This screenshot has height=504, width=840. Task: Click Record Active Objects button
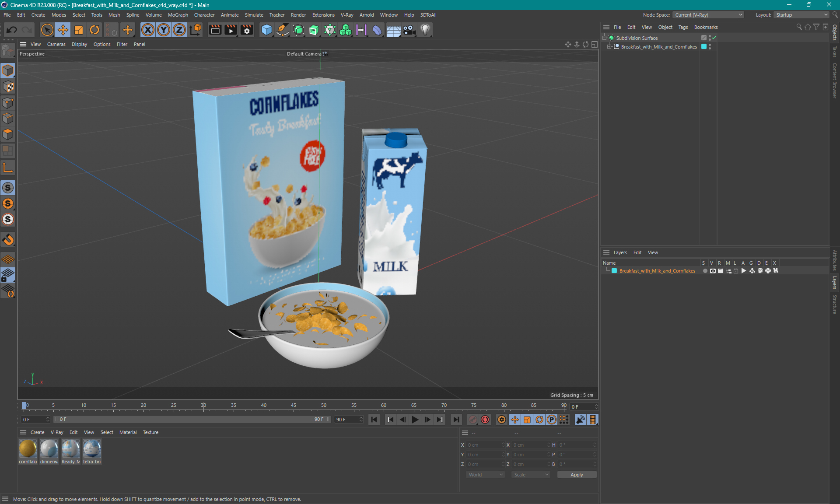pos(473,420)
